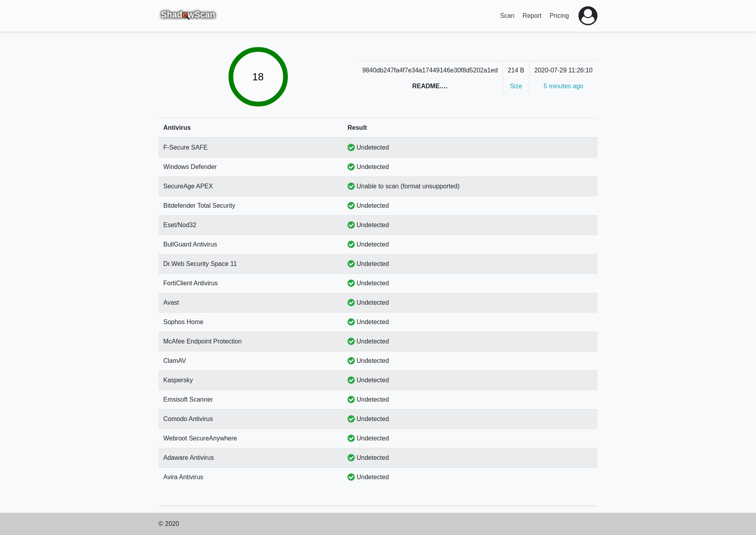
Task: Click the README file name
Action: click(430, 86)
